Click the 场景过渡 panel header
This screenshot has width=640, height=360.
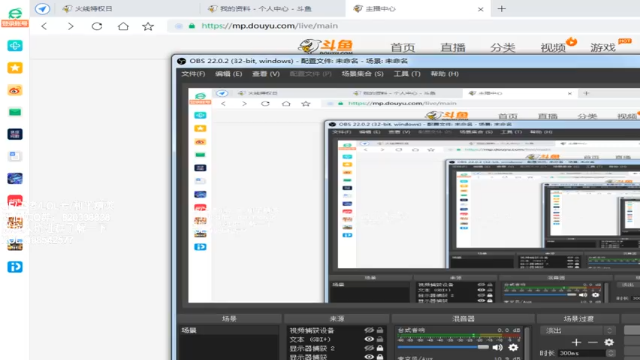tap(578, 318)
